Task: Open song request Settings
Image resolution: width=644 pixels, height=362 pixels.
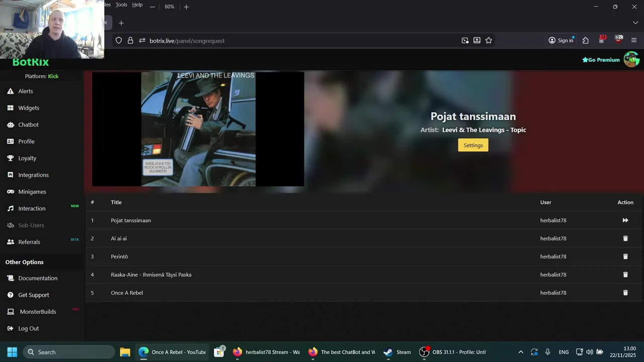Action: (473, 145)
